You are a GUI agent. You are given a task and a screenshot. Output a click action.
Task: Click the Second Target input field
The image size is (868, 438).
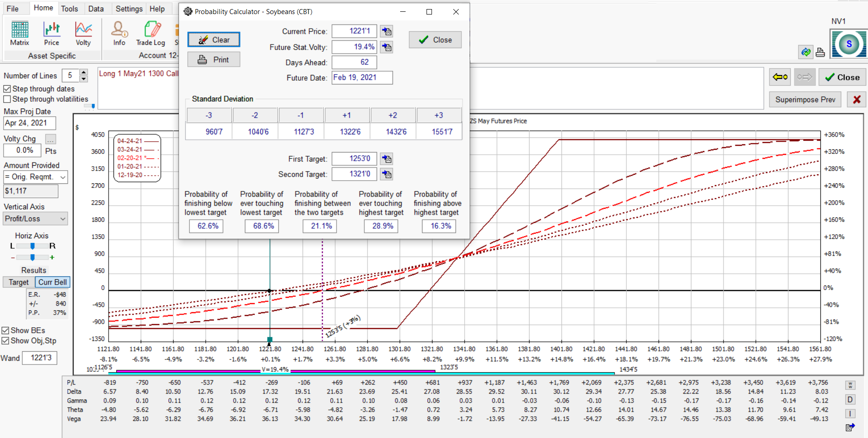tap(354, 174)
